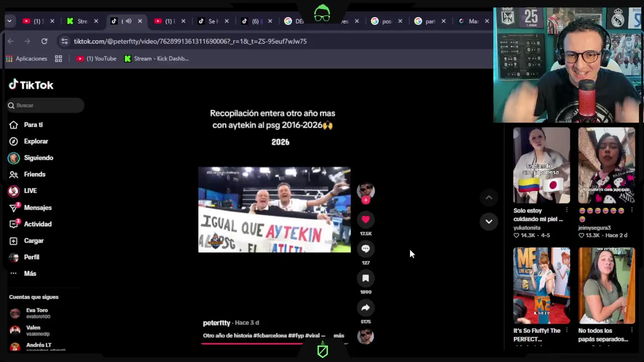
Task: Open options for Solo estoy cuidando video
Action: coord(567,210)
